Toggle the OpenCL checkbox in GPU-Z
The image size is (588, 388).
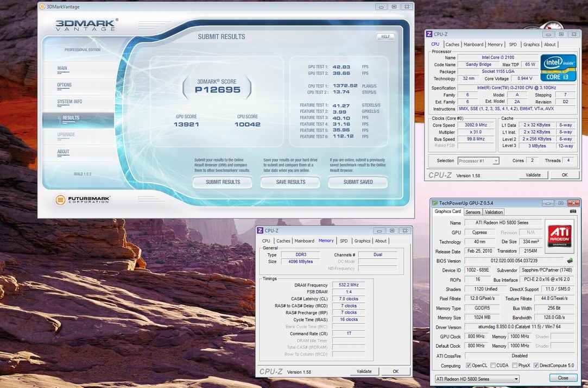469,365
